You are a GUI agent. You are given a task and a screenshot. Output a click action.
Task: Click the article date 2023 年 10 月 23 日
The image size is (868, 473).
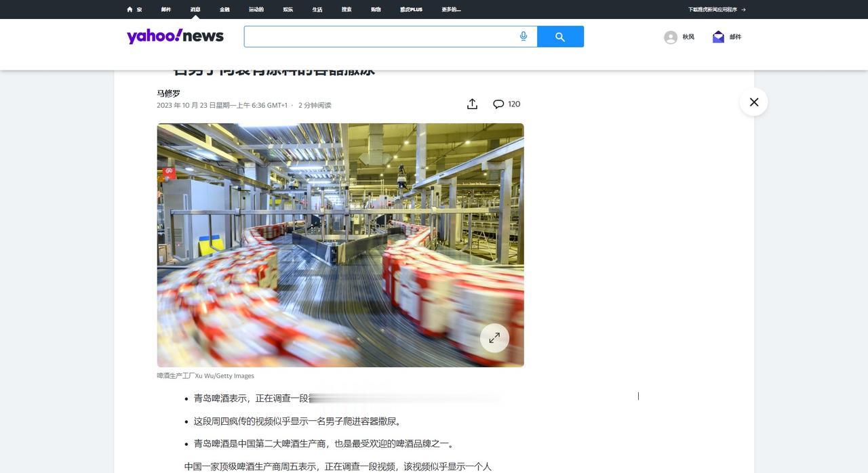pyautogui.click(x=222, y=105)
